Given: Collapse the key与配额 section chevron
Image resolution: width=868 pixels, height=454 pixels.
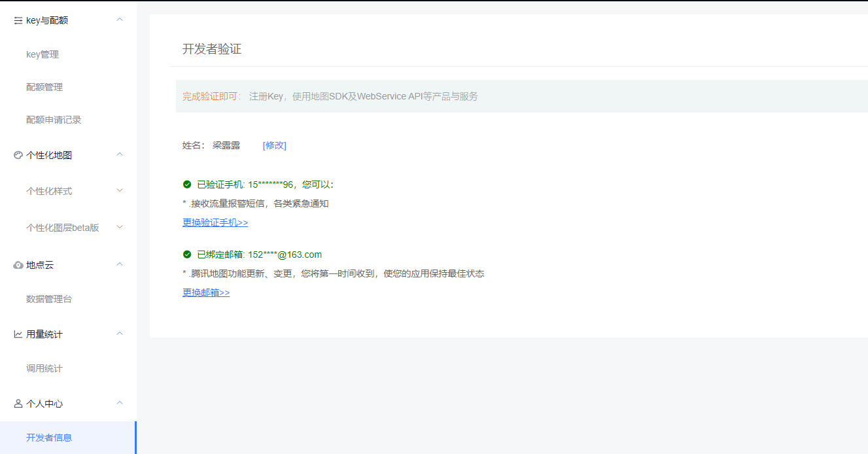Looking at the screenshot, I should pos(120,20).
